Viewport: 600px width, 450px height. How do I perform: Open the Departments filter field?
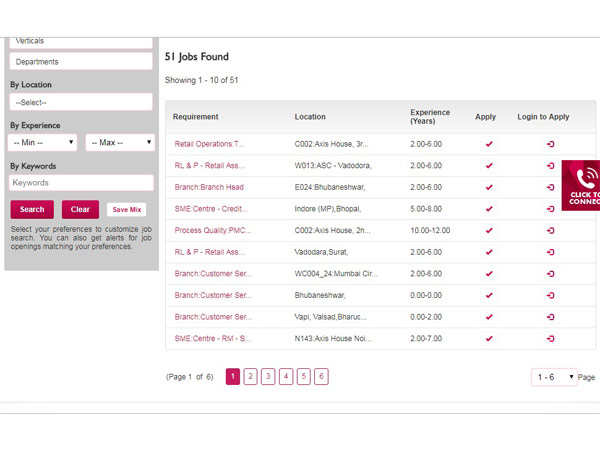tap(81, 62)
